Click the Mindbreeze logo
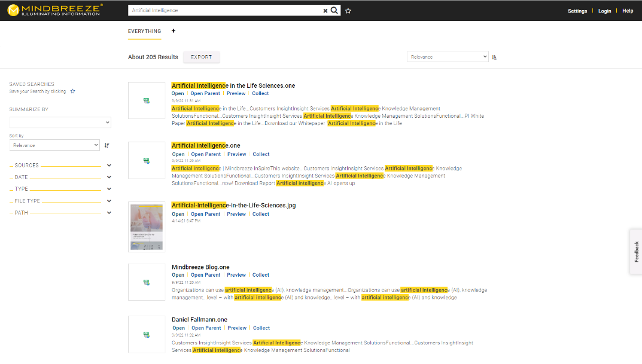The width and height of the screenshot is (642, 364). (x=55, y=10)
